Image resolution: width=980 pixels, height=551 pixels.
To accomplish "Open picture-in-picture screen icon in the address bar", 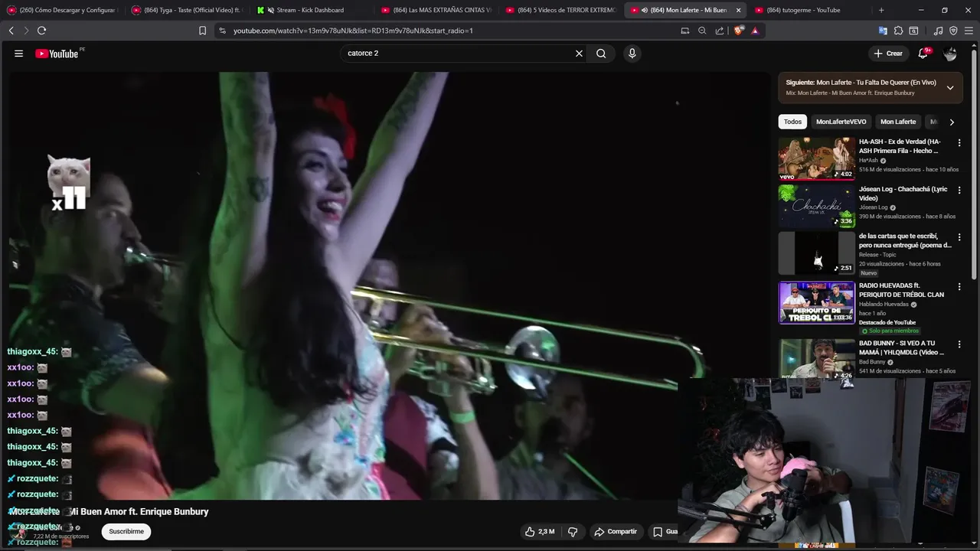I will [x=685, y=31].
